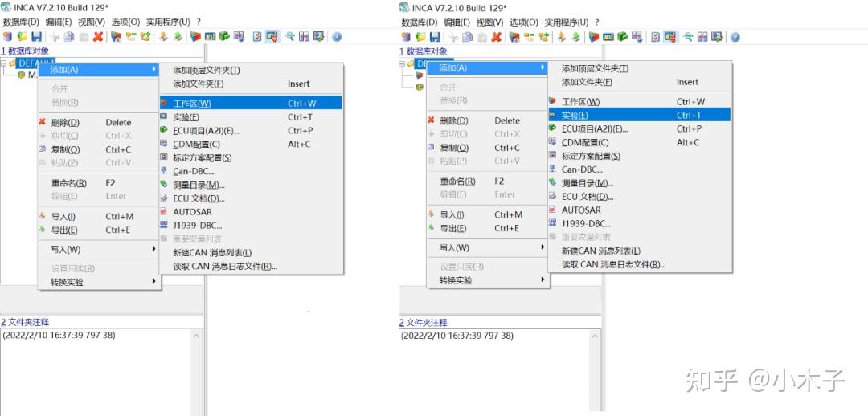Open the 选项(O) menu in right window
This screenshot has height=416, width=868.
click(523, 22)
